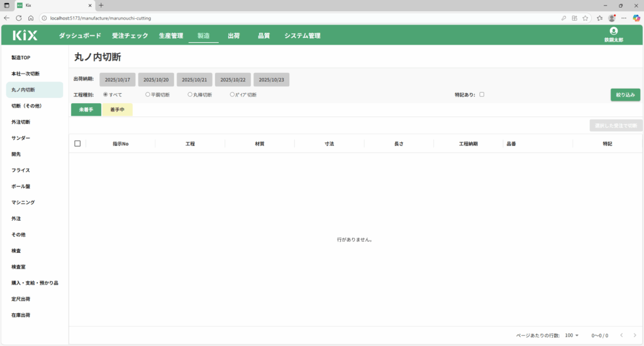
Task: Enable the 特記あり checkbox
Action: 482,94
